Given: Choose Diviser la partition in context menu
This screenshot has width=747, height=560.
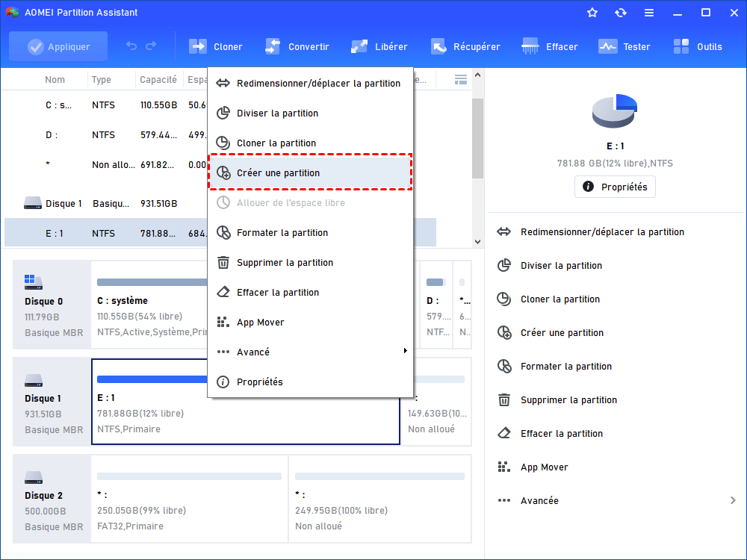Looking at the screenshot, I should point(310,113).
